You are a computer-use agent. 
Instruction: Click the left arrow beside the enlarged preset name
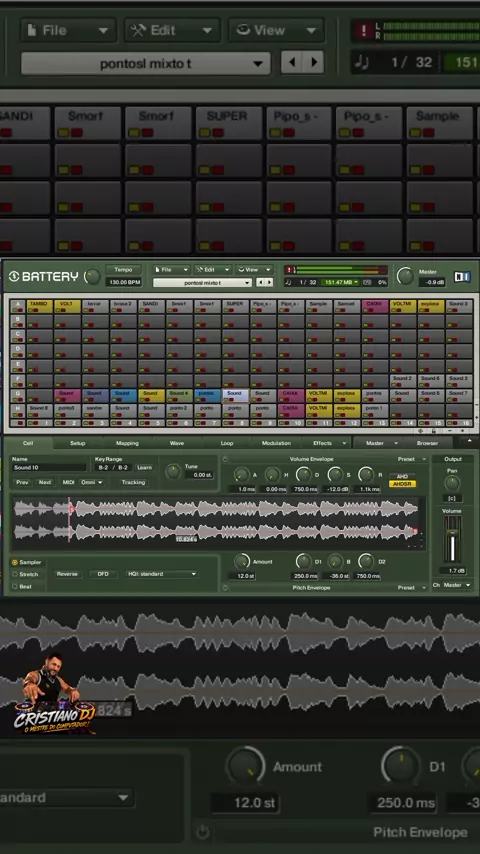(292, 62)
